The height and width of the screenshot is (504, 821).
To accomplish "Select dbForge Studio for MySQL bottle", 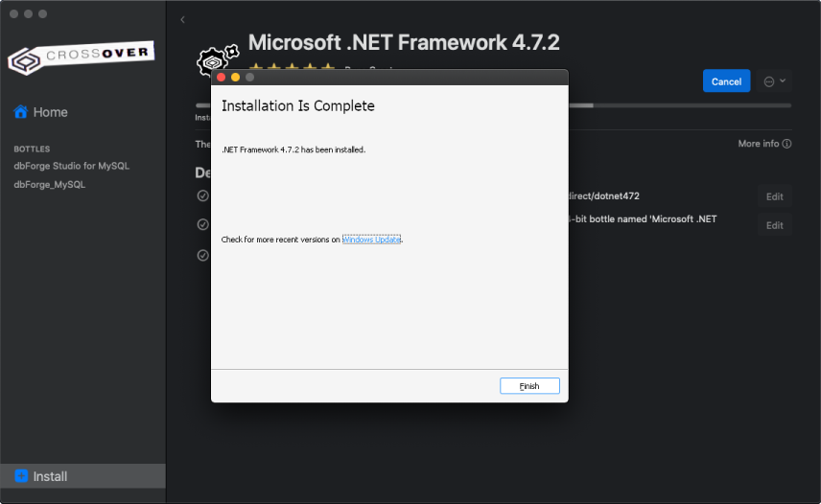I will [71, 166].
